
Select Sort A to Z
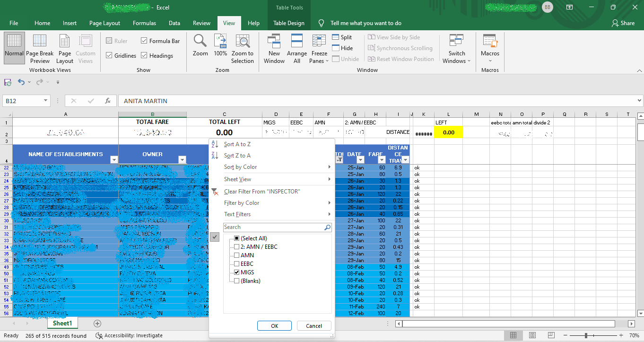[237, 144]
